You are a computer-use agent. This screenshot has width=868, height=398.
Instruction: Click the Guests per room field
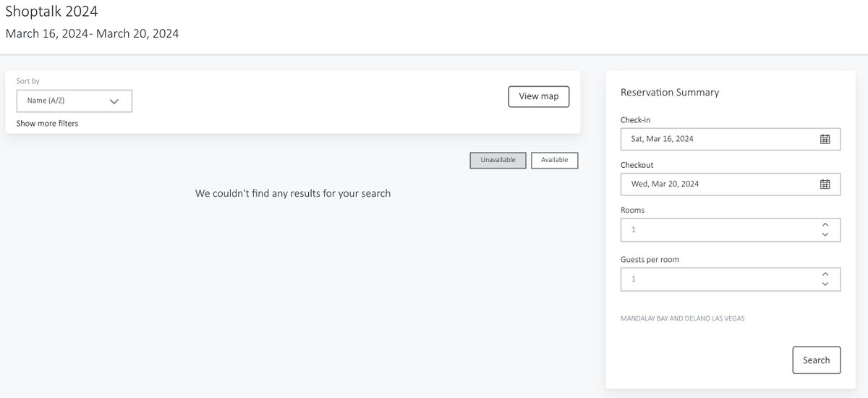[x=731, y=279]
